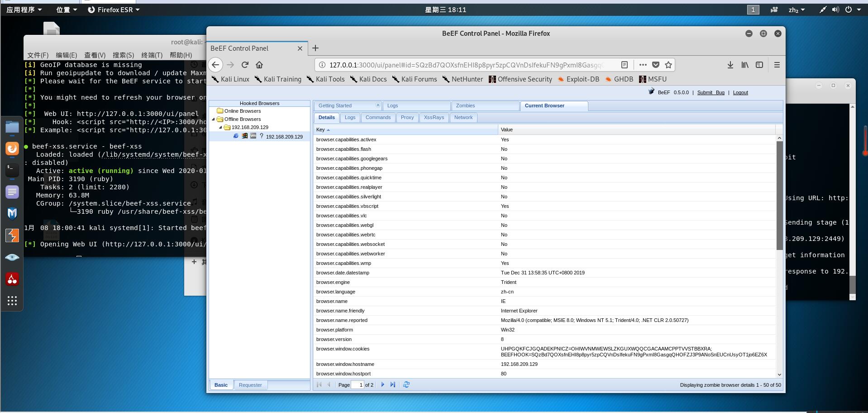Go back in Firefox
The image size is (868, 413).
[215, 65]
